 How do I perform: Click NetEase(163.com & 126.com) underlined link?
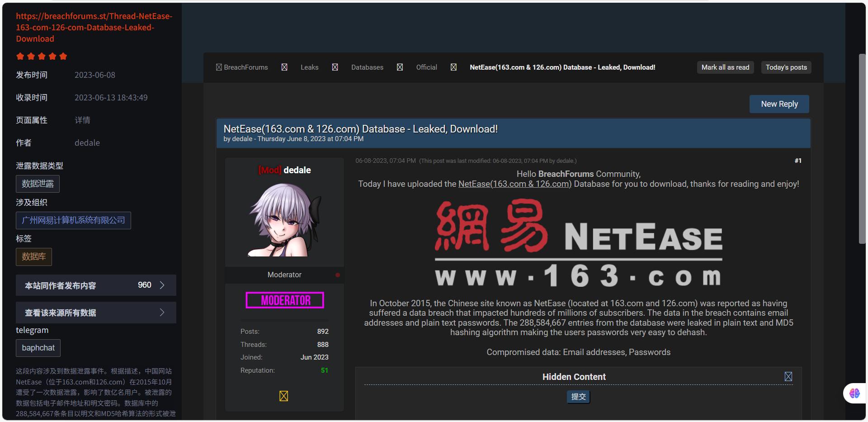515,184
